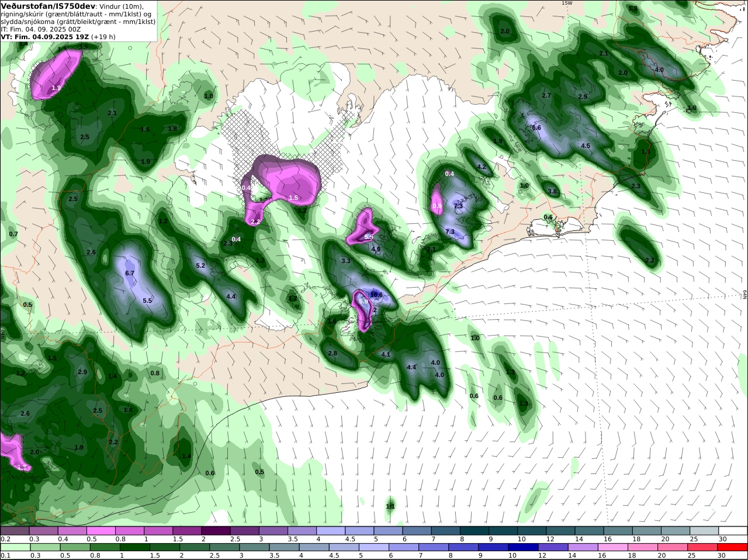Pick the dark teal swatch labelled 8 in snow scale
Image resolution: width=748 pixels, height=560 pixels.
pyautogui.click(x=475, y=531)
